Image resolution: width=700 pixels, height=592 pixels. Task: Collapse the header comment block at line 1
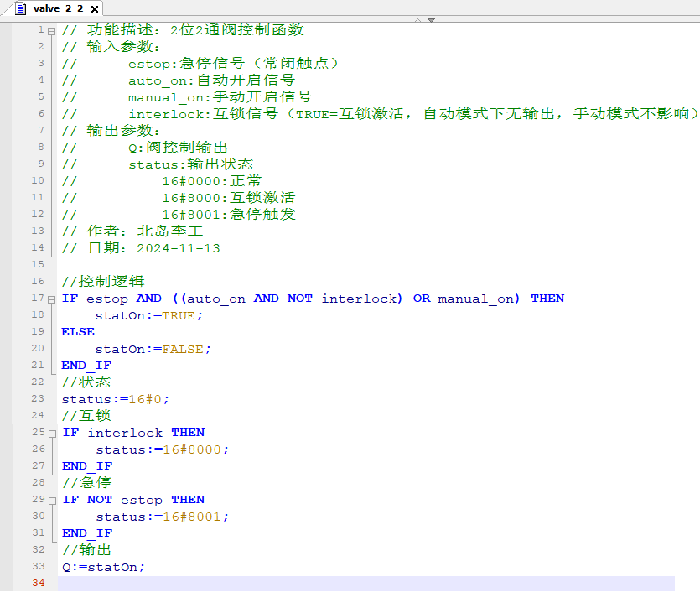click(x=52, y=30)
